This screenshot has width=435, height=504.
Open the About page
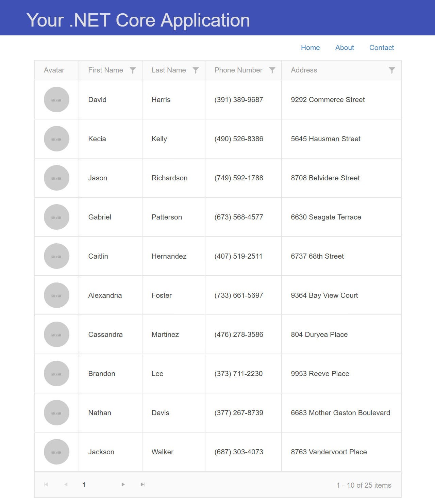coord(344,48)
